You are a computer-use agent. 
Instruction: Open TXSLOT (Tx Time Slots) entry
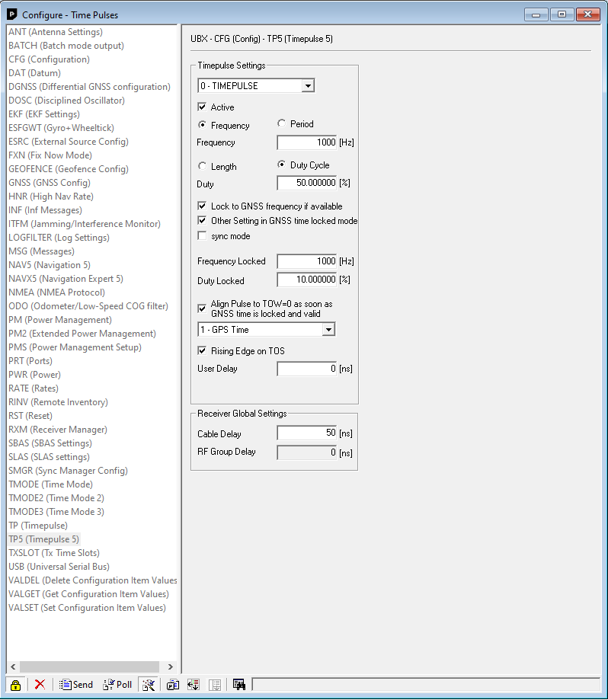[54, 553]
